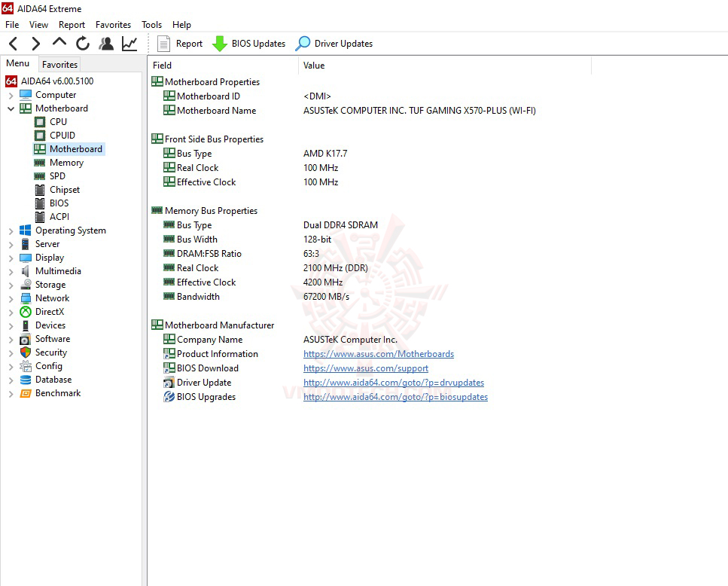This screenshot has width=728, height=586.
Task: Expand the Multimedia node
Action: click(11, 272)
